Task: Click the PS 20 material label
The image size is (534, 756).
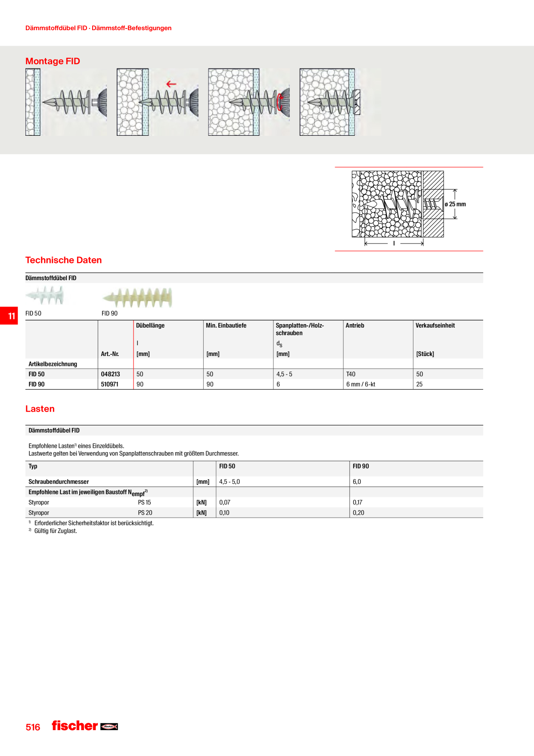Action: [x=145, y=512]
